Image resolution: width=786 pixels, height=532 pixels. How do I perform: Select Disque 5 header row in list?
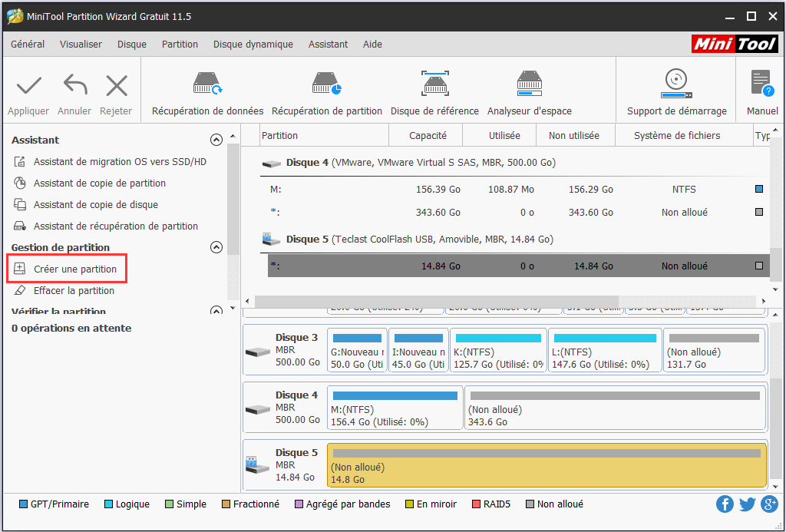click(x=514, y=240)
